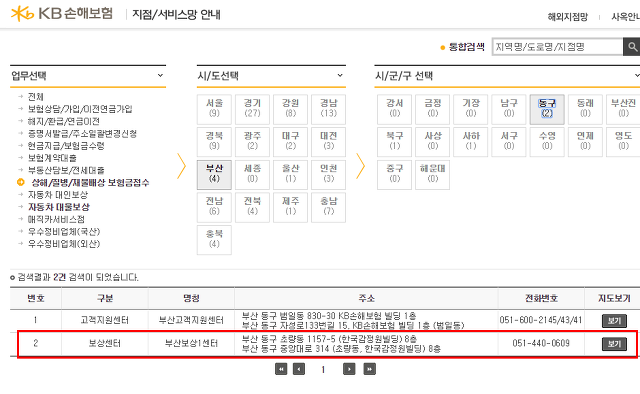Select 해지/환급/연금이전 task
The image size is (640, 394).
click(x=64, y=121)
